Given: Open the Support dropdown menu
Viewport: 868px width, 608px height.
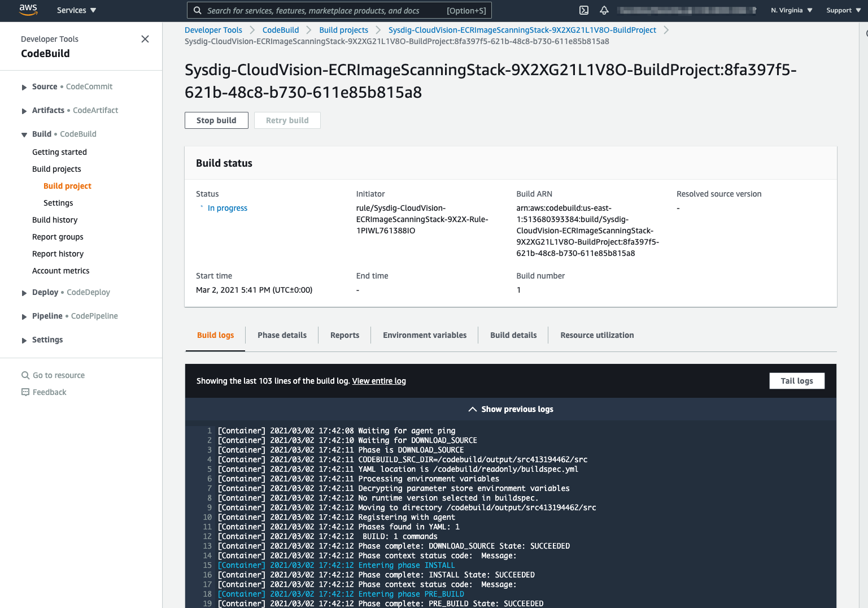Looking at the screenshot, I should pos(844,10).
